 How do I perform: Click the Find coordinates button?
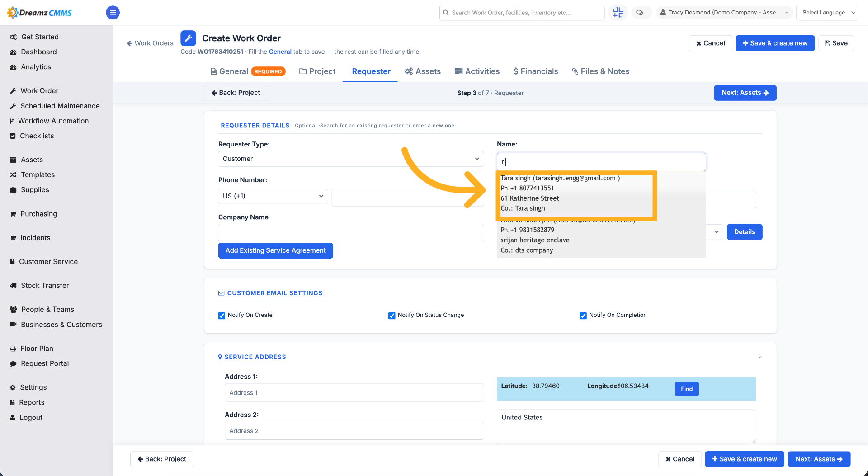[687, 389]
